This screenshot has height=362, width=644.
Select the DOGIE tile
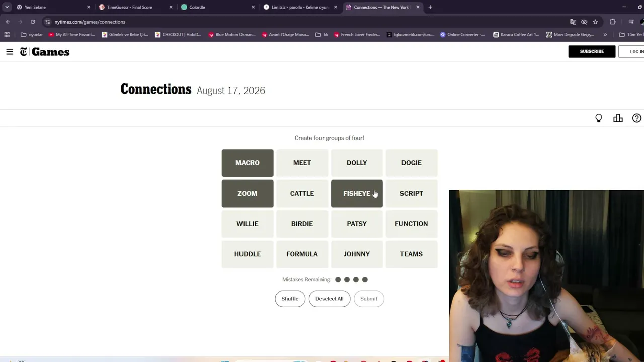[x=412, y=163]
